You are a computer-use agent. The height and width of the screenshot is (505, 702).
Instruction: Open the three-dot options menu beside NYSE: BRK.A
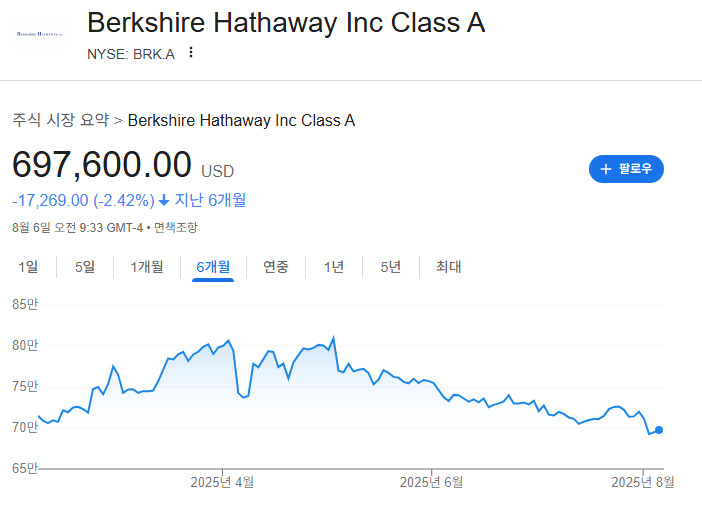click(191, 52)
